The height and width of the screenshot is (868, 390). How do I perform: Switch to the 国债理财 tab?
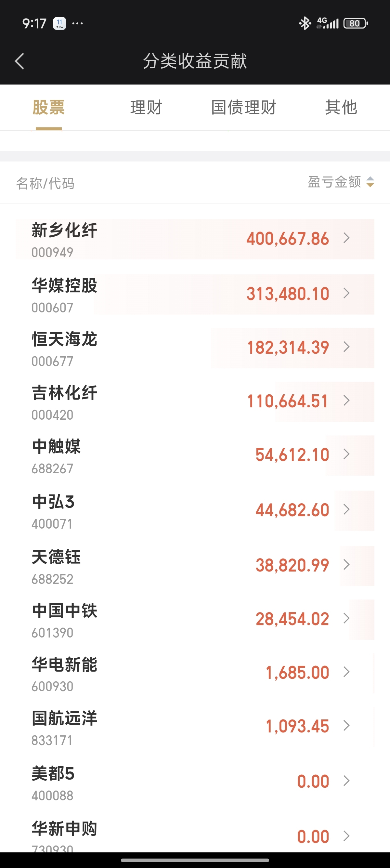(244, 108)
